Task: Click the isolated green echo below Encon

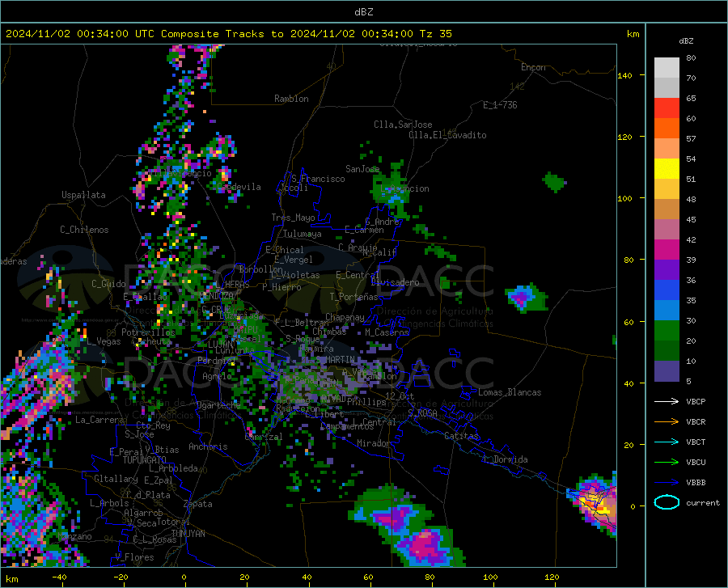Action: point(554,181)
